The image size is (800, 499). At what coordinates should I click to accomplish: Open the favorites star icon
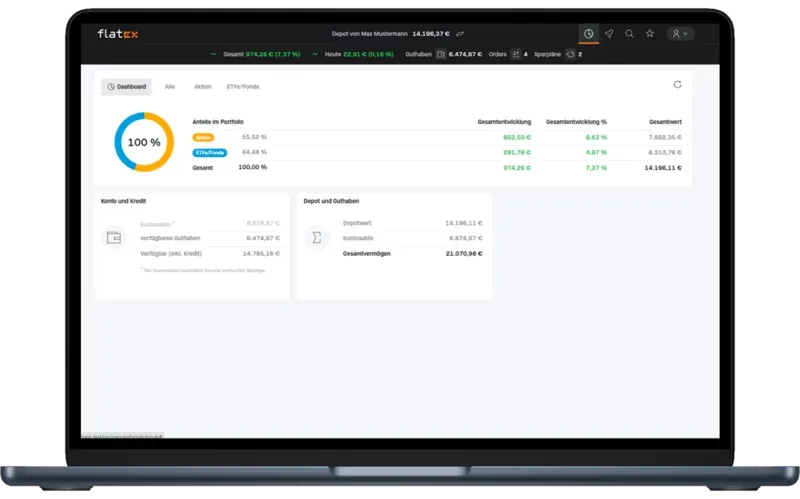pos(649,34)
